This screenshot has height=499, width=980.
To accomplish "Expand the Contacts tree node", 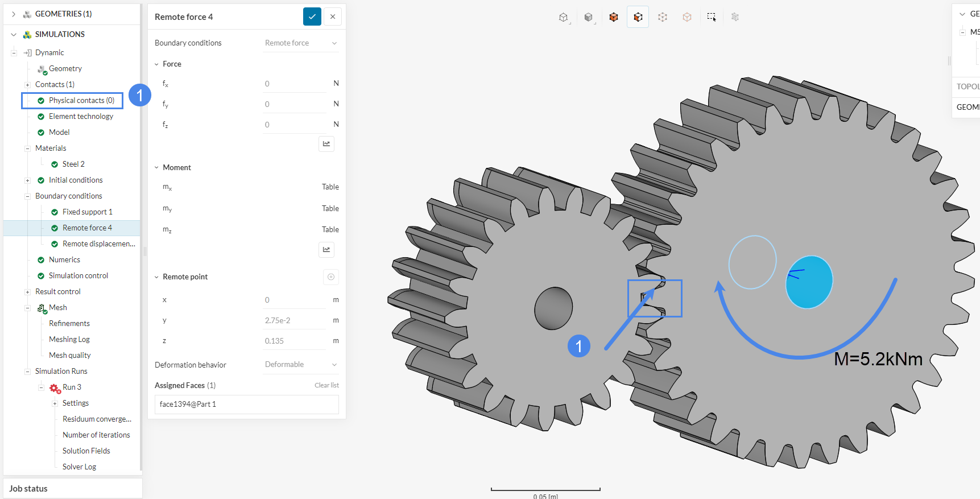I will (x=27, y=85).
